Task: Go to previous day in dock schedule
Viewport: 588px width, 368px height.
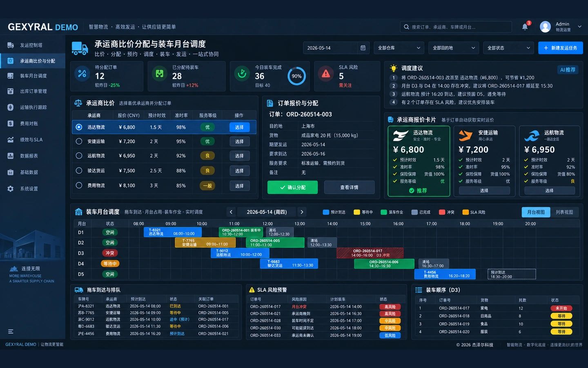Action: (x=231, y=212)
